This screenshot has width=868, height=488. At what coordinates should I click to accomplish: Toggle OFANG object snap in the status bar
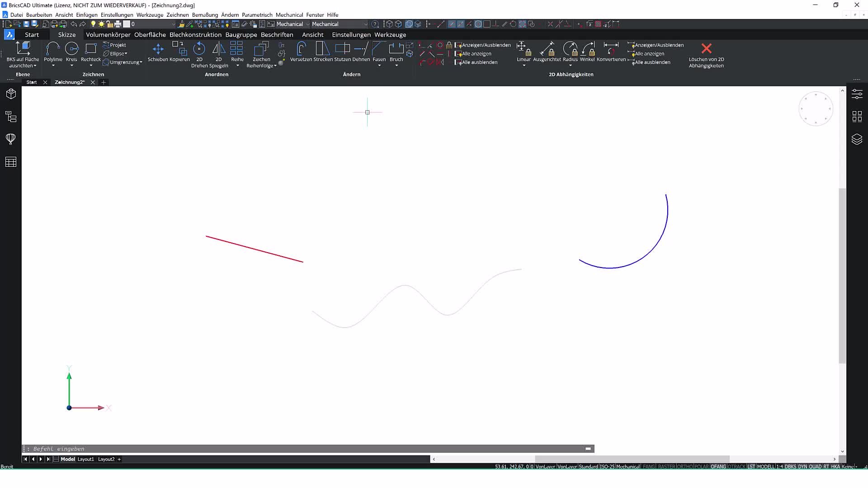(718, 466)
